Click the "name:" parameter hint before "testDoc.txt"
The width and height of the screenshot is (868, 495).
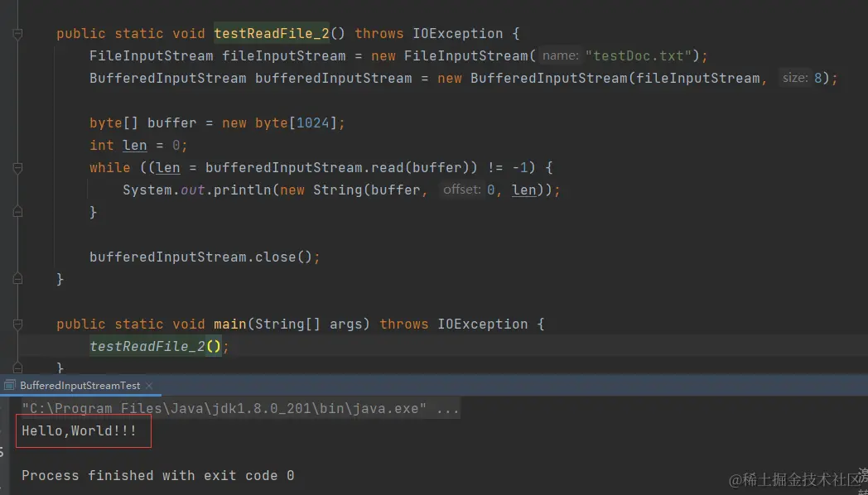pyautogui.click(x=559, y=55)
